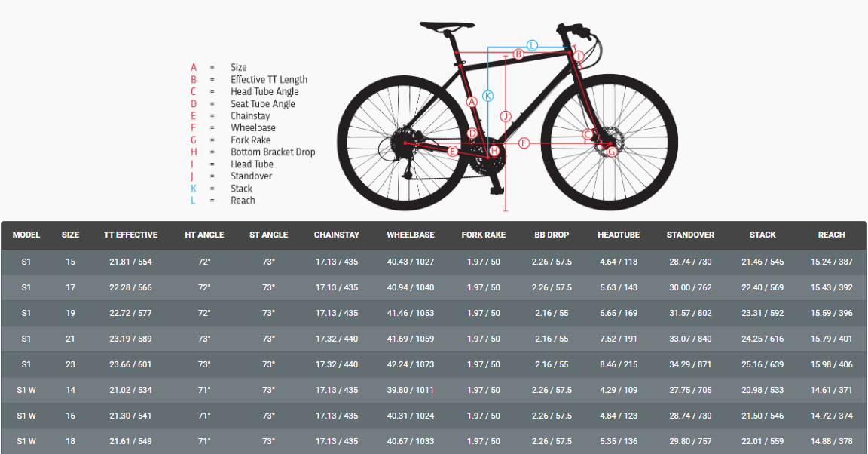Click the circled B marker on top tube

point(518,54)
